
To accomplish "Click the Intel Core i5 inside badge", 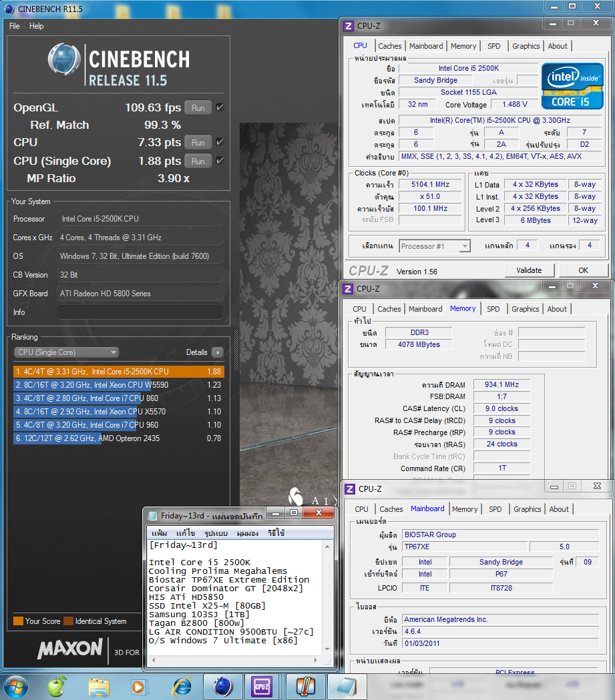I will point(572,86).
